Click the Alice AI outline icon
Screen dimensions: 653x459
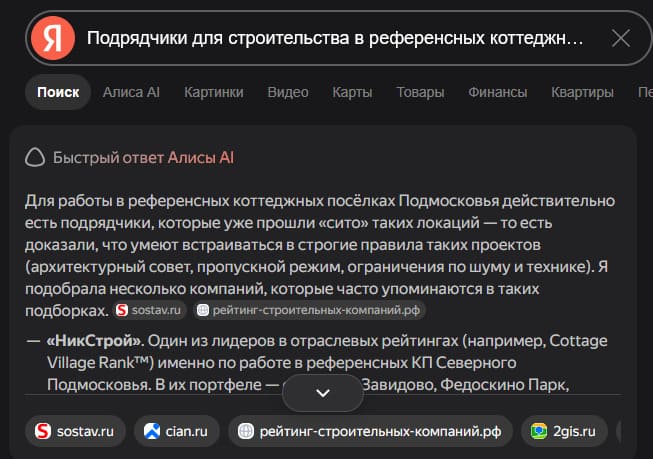coord(35,158)
